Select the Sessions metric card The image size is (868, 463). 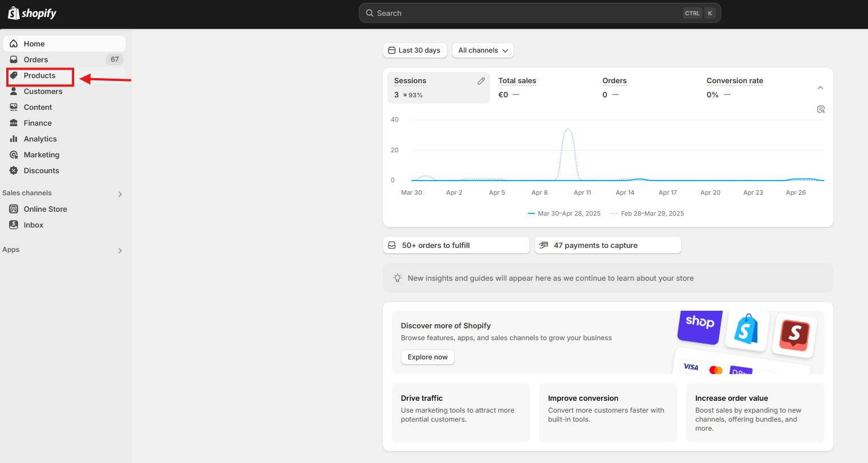tap(439, 88)
